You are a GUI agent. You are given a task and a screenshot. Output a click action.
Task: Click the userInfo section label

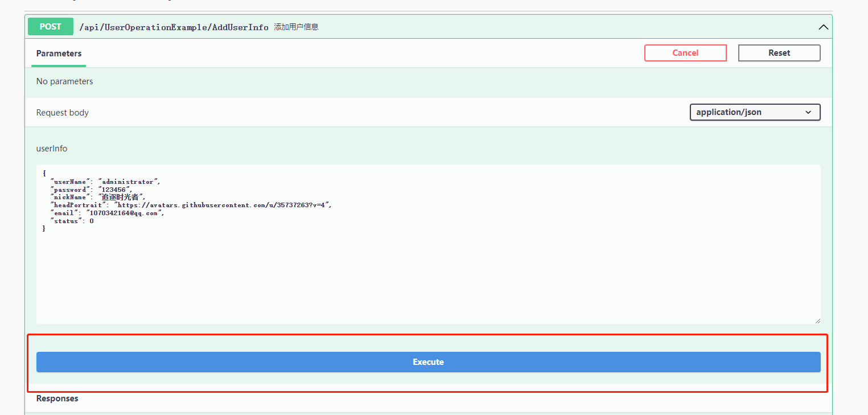[x=51, y=148]
